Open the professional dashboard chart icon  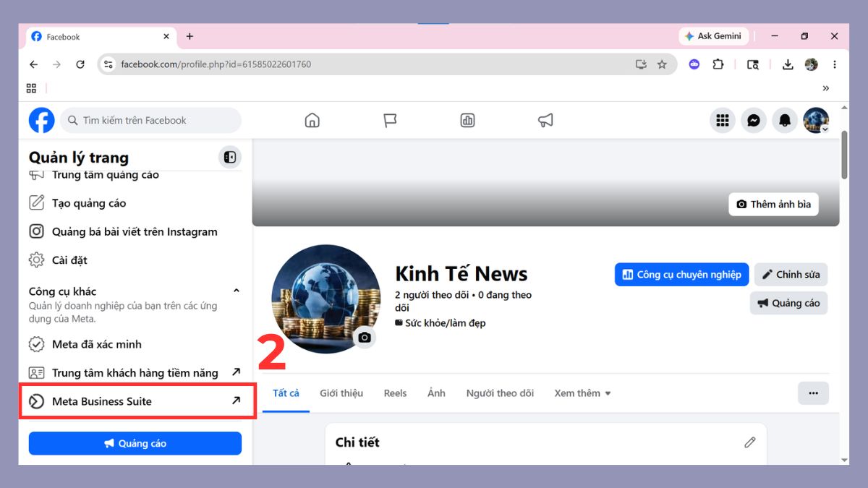tap(467, 120)
